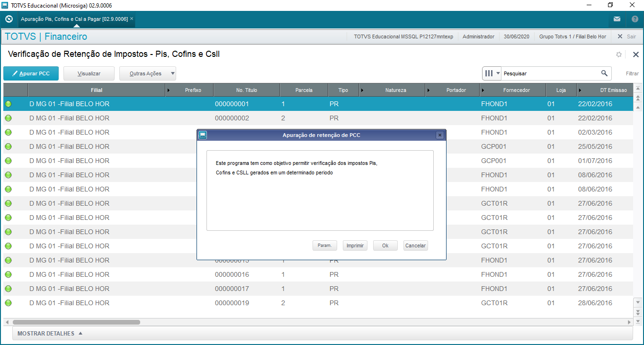Jump to first record with the top scroll button
The width and height of the screenshot is (644, 345).
pos(638,88)
